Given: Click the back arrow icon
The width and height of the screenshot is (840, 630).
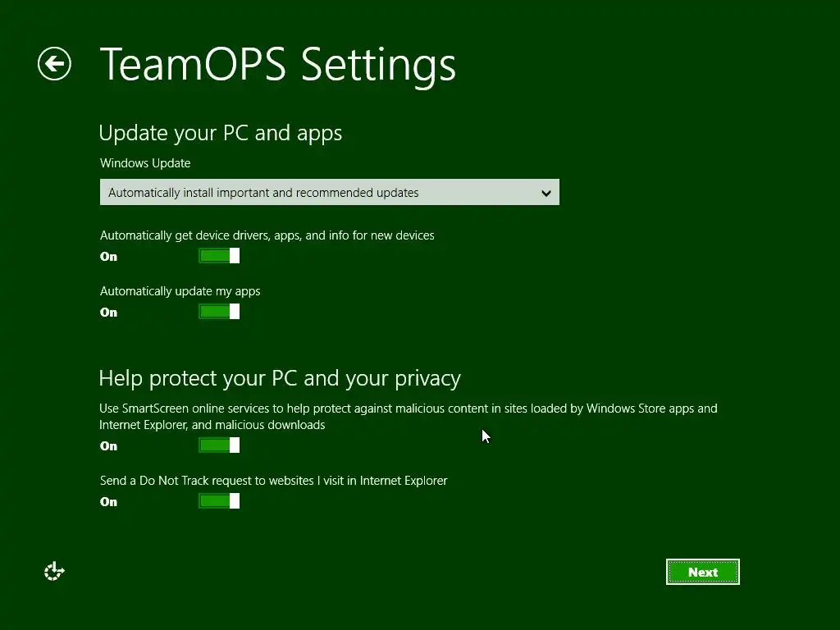Looking at the screenshot, I should [x=54, y=64].
